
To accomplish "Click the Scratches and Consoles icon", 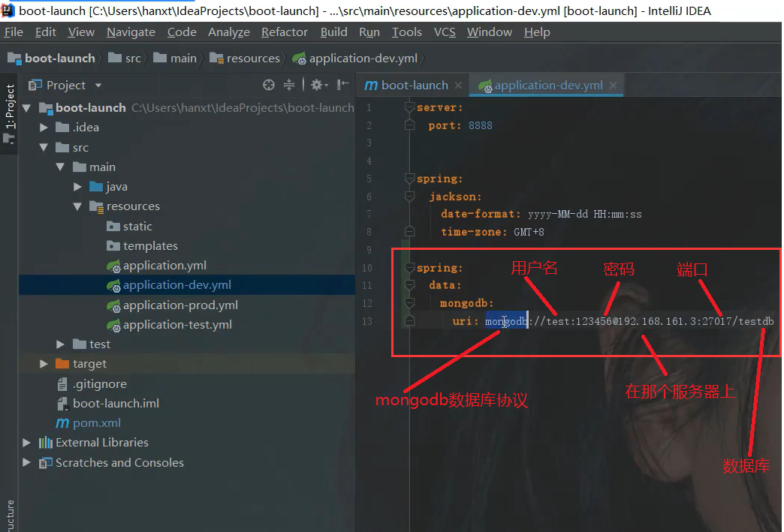I will click(x=46, y=462).
